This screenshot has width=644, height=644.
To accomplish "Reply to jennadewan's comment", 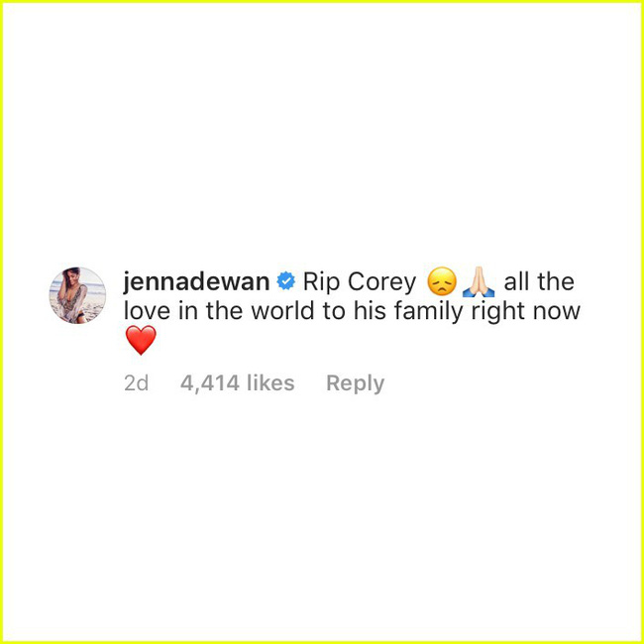I will pyautogui.click(x=356, y=383).
